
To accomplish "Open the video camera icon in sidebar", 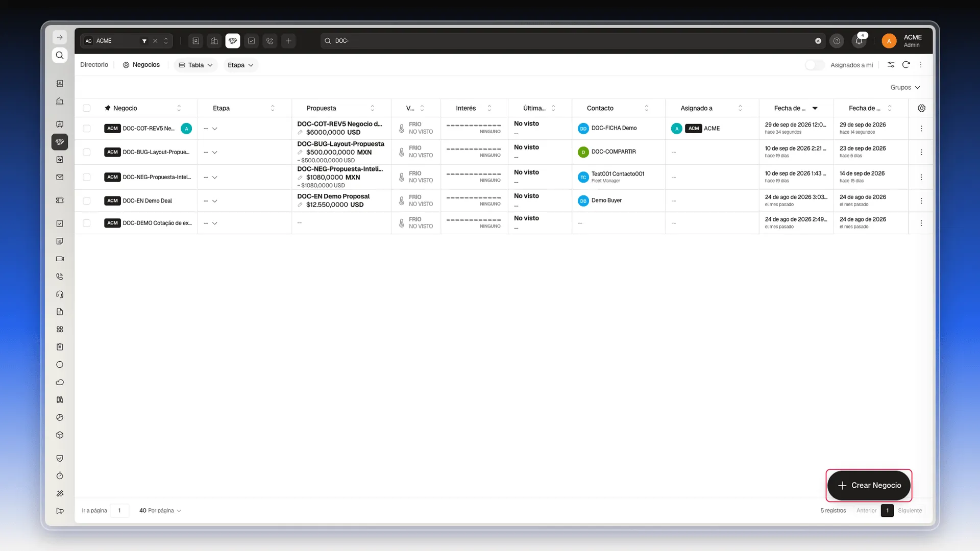I will click(x=60, y=259).
